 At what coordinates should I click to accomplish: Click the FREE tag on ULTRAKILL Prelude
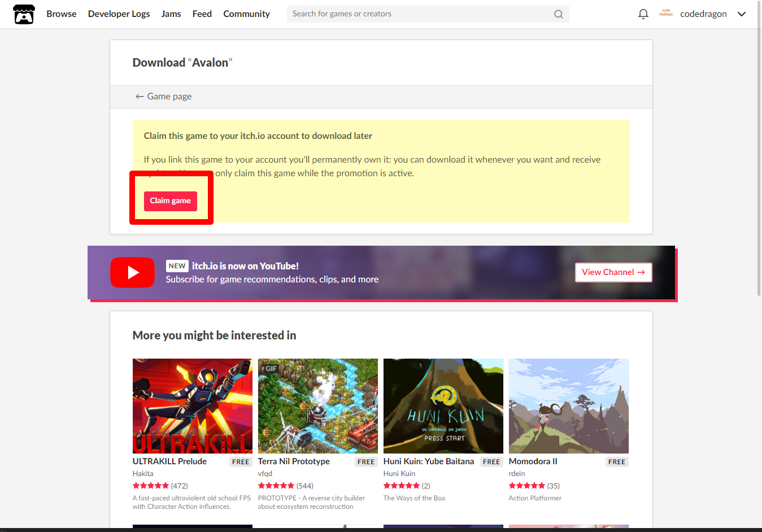click(241, 462)
